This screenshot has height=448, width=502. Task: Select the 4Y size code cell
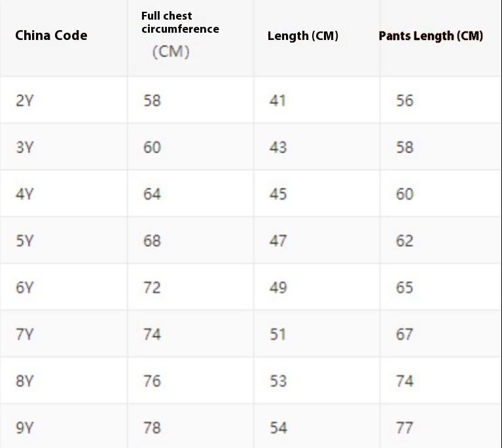tap(24, 194)
